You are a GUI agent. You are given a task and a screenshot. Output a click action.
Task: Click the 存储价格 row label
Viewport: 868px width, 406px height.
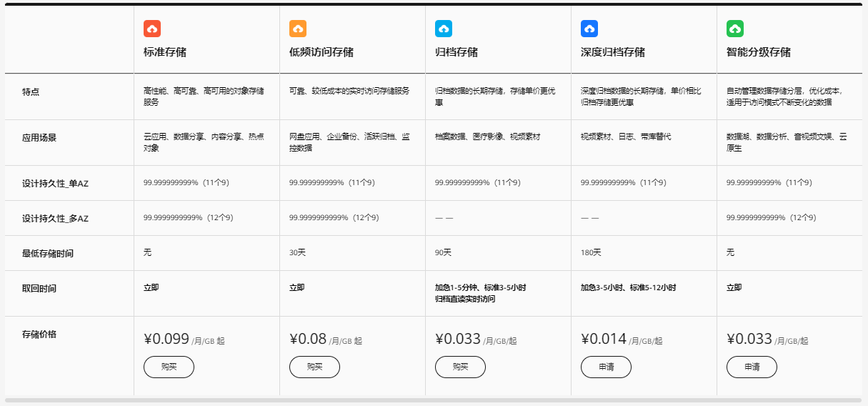pos(39,334)
